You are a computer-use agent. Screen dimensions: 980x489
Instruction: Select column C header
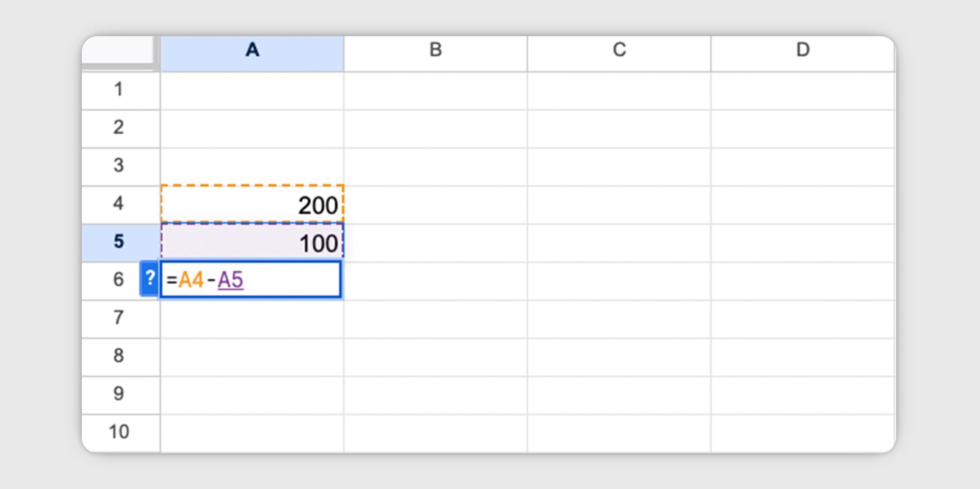coord(618,50)
